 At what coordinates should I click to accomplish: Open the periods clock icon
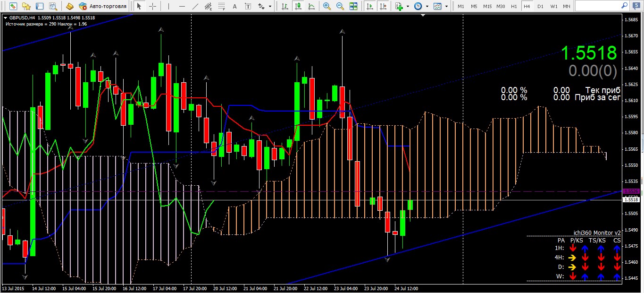pyautogui.click(x=418, y=6)
